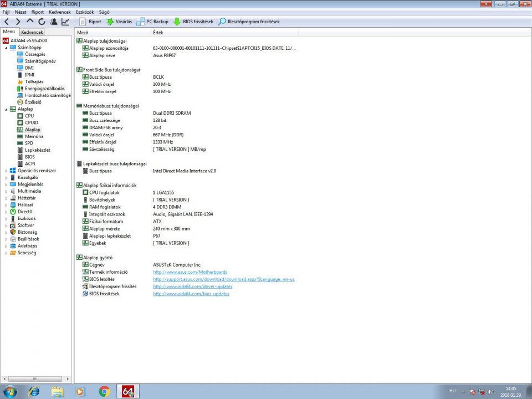Select Lapkakészlet chipset icon item
532x399 pixels.
[x=34, y=150]
